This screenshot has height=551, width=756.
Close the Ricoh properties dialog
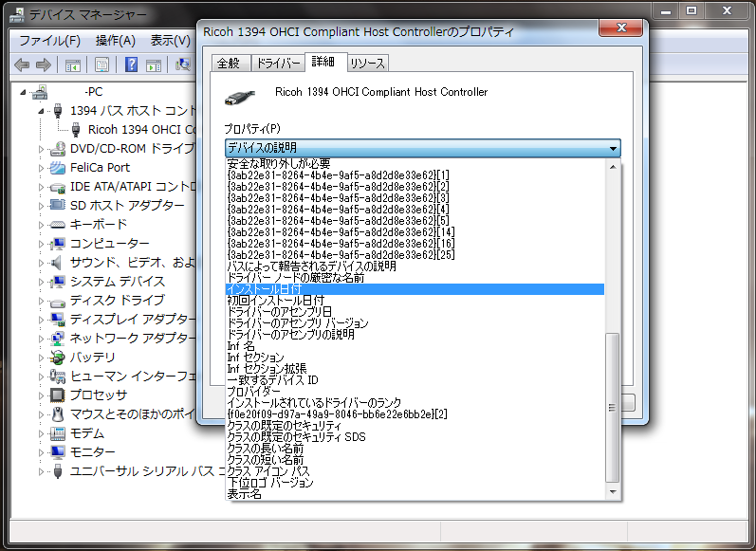point(621,28)
